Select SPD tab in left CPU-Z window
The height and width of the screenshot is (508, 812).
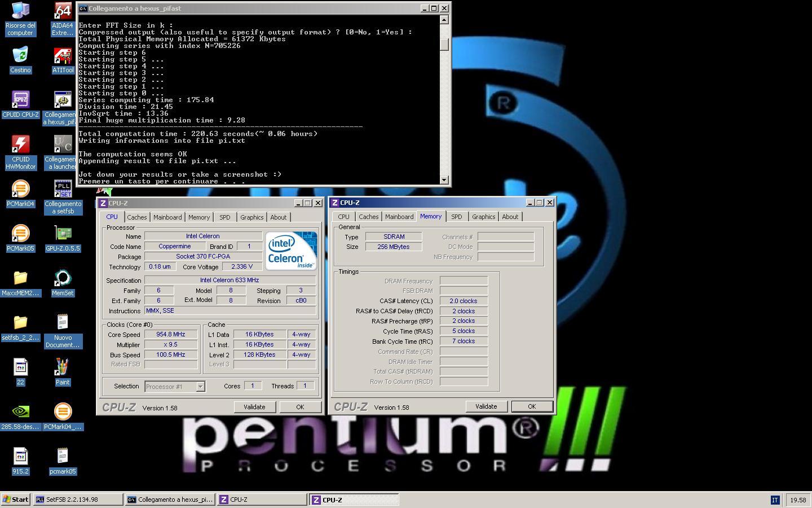(x=225, y=217)
